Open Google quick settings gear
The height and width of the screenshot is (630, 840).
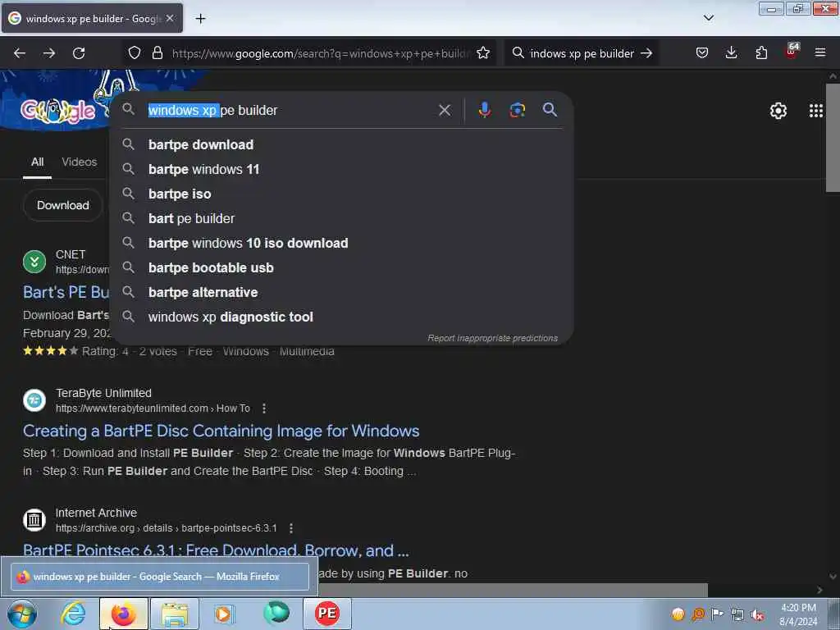coord(778,111)
